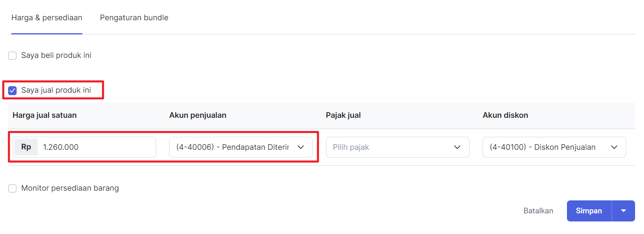Viewport: 644px width, 234px height.
Task: Expand the caret arrow beside Simpan
Action: pyautogui.click(x=623, y=211)
